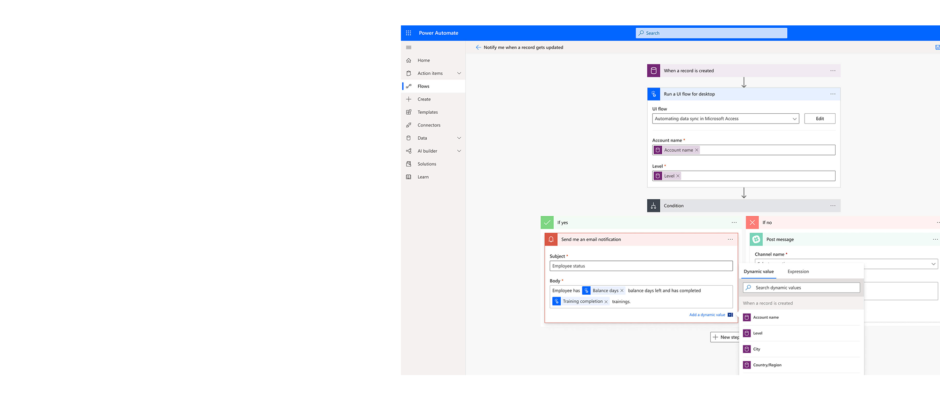Remove the Balance days token
This screenshot has width=940, height=400.
pyautogui.click(x=622, y=290)
